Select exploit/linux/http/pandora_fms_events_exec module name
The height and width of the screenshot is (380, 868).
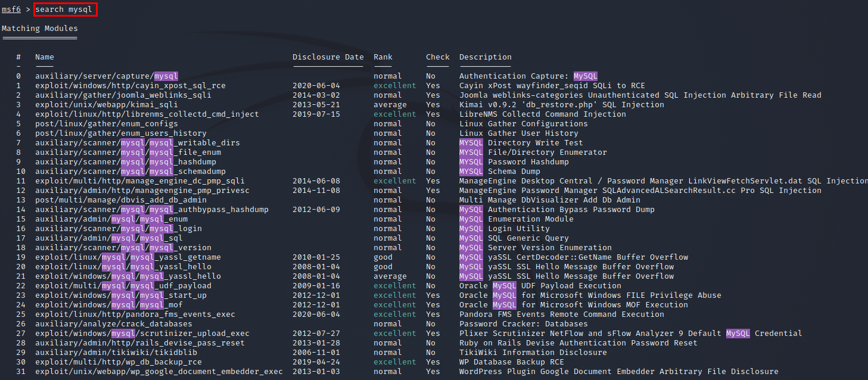pyautogui.click(x=135, y=314)
